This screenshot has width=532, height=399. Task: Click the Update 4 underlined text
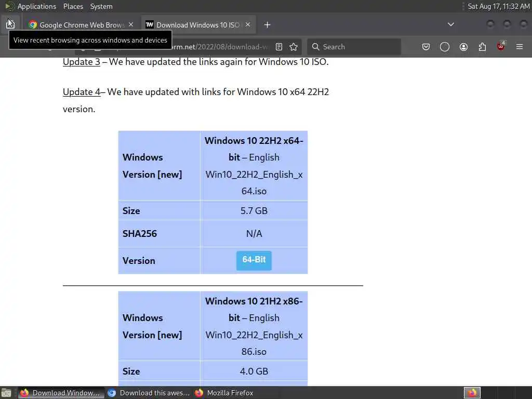coord(82,92)
